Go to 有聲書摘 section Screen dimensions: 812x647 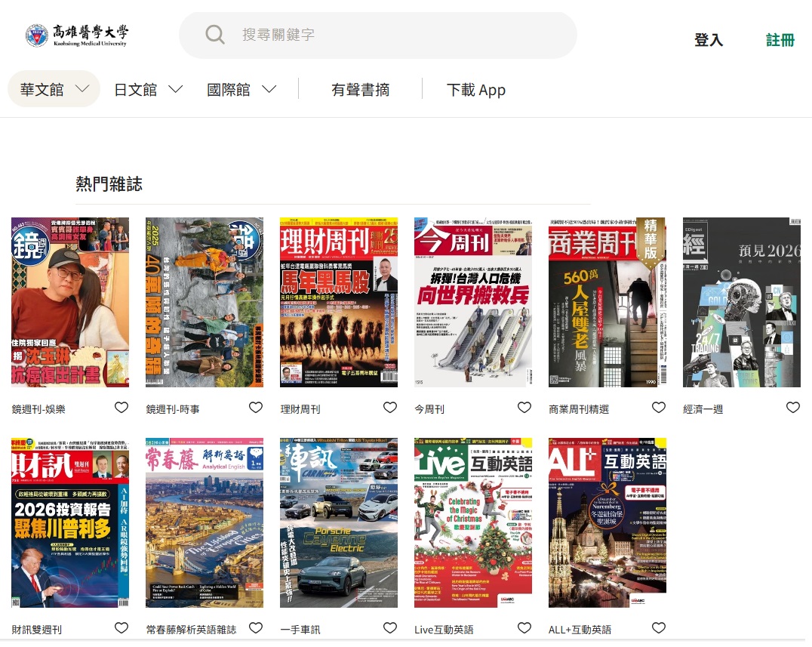coord(360,90)
